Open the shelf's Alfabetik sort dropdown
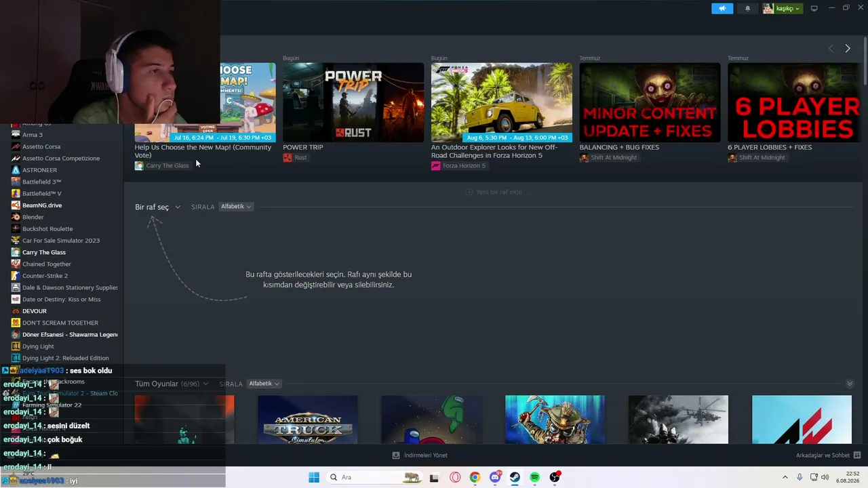Viewport: 868px width, 488px height. pyautogui.click(x=236, y=207)
